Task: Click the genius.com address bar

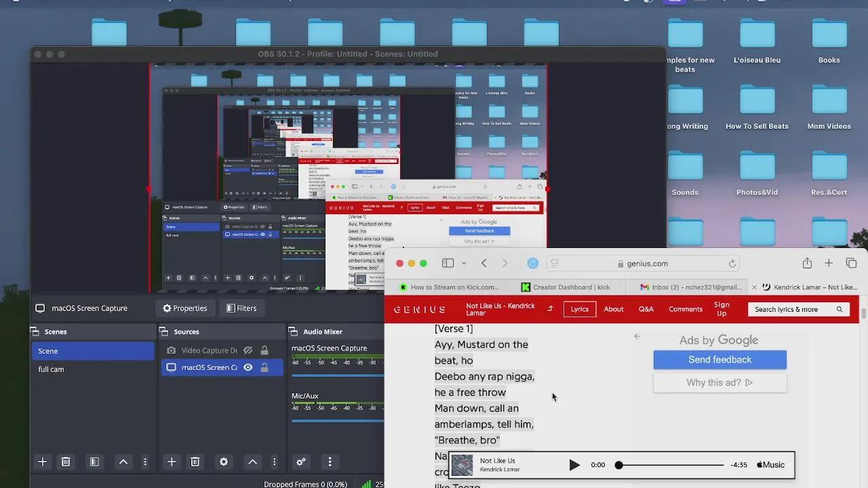Action: [643, 263]
